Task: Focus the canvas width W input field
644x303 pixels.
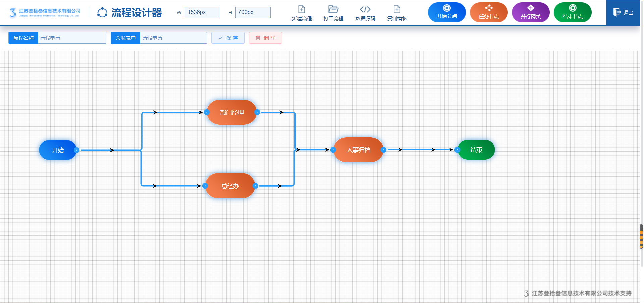Action: pyautogui.click(x=202, y=12)
